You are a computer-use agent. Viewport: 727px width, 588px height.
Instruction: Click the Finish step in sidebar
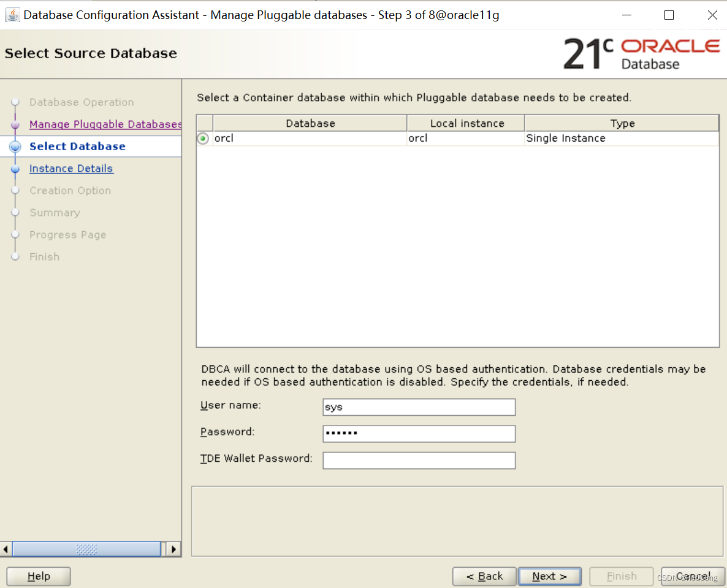(45, 256)
